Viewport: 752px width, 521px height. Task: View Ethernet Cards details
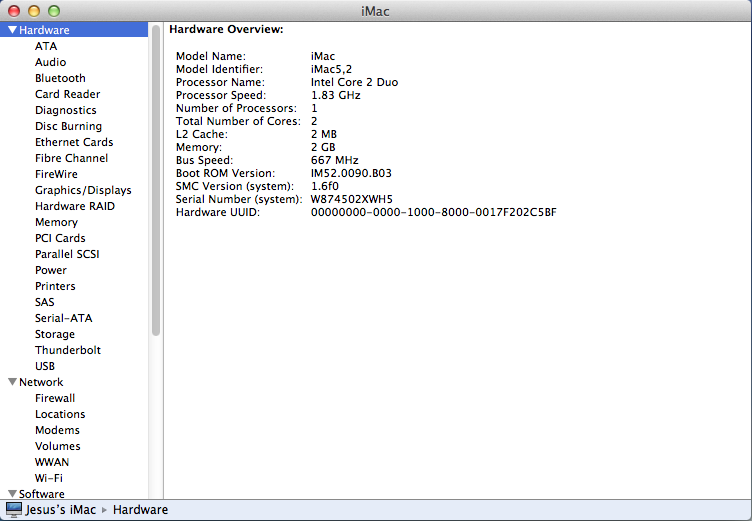point(74,142)
